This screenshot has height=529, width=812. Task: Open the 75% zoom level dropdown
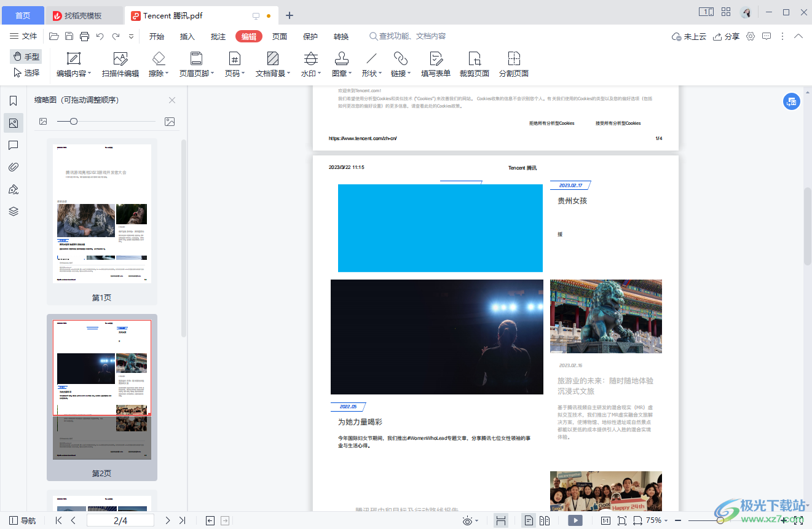click(x=656, y=520)
